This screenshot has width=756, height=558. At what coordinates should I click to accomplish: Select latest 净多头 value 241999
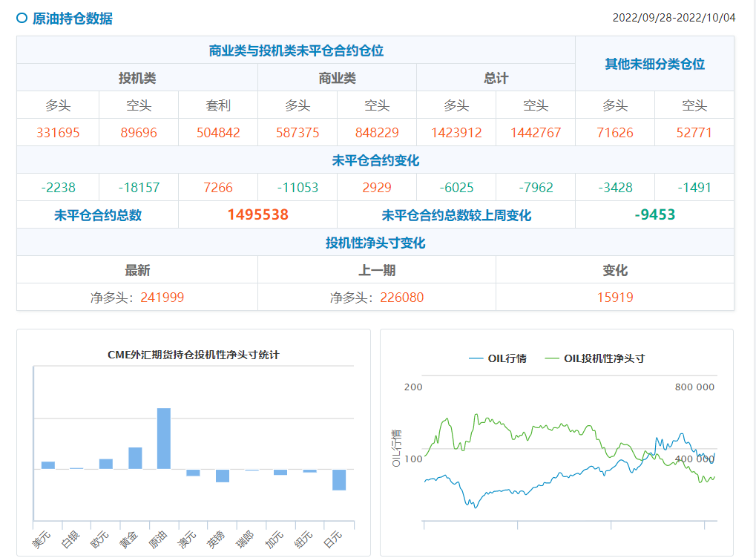(x=157, y=298)
